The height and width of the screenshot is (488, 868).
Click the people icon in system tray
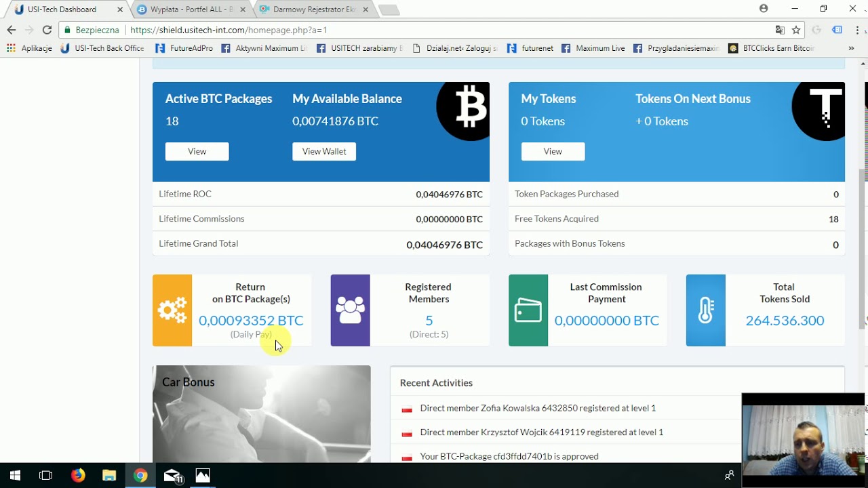coord(729,475)
